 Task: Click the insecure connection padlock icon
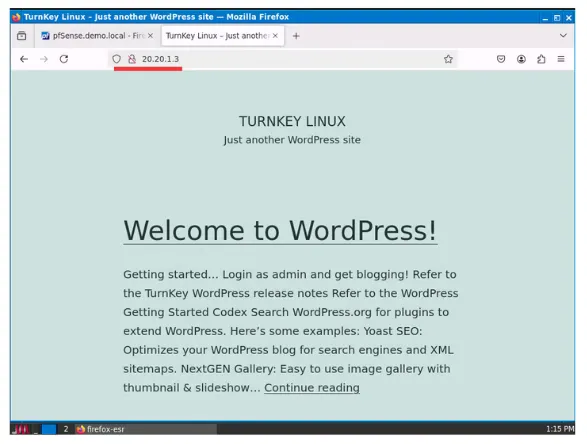point(132,59)
